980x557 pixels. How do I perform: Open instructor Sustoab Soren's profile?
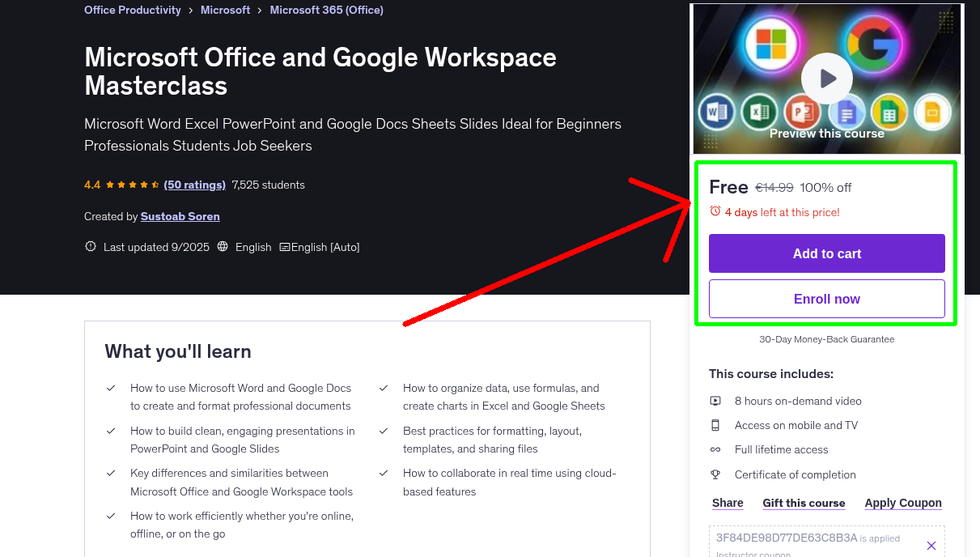(x=180, y=216)
